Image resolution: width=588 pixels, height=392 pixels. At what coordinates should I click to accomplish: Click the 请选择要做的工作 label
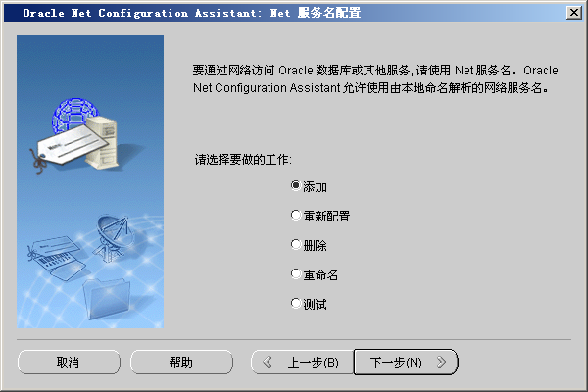243,160
